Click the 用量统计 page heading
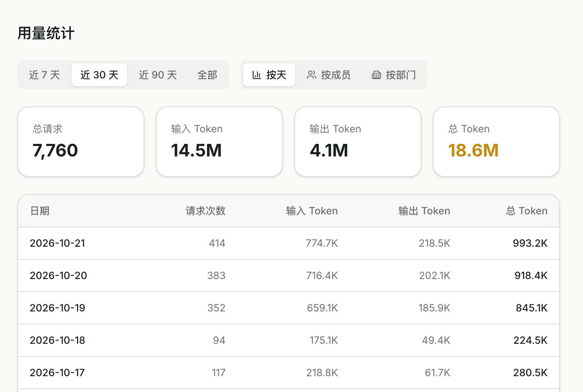Viewport: 583px width, 392px height. click(46, 33)
